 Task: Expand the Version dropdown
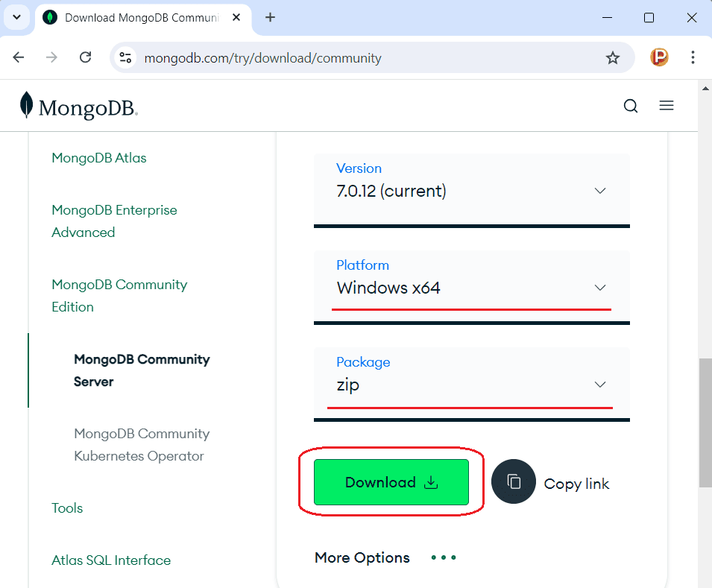[471, 189]
